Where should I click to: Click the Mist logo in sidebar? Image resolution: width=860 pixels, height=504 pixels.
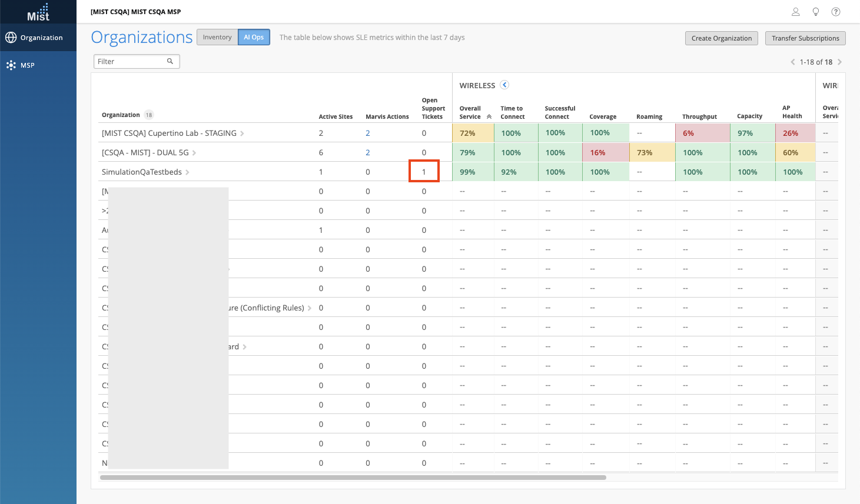(x=38, y=12)
